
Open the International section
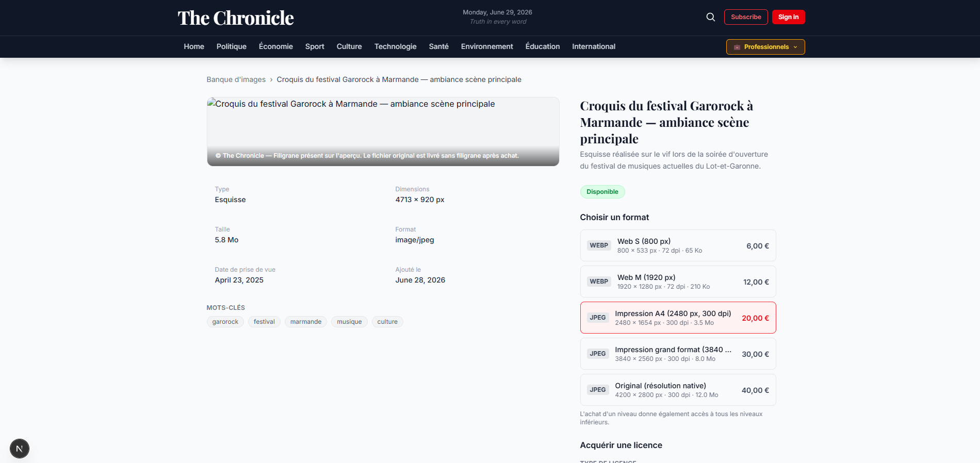tap(594, 46)
